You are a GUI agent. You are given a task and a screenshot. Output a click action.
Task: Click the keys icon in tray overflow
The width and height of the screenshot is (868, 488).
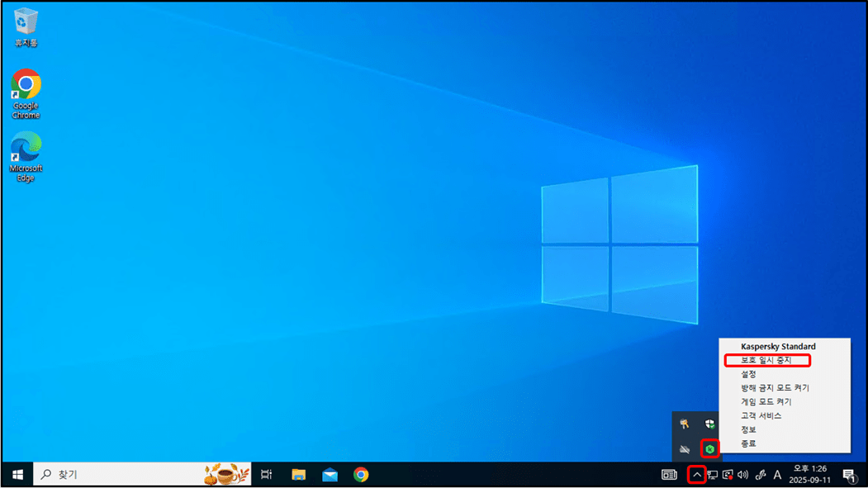685,424
